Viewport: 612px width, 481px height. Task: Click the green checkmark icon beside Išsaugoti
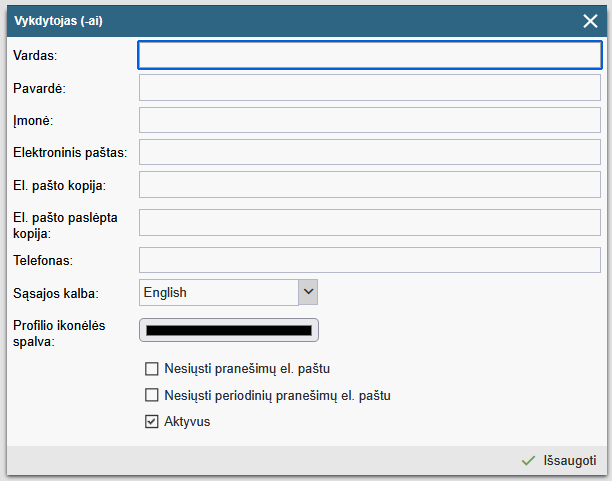tap(528, 461)
